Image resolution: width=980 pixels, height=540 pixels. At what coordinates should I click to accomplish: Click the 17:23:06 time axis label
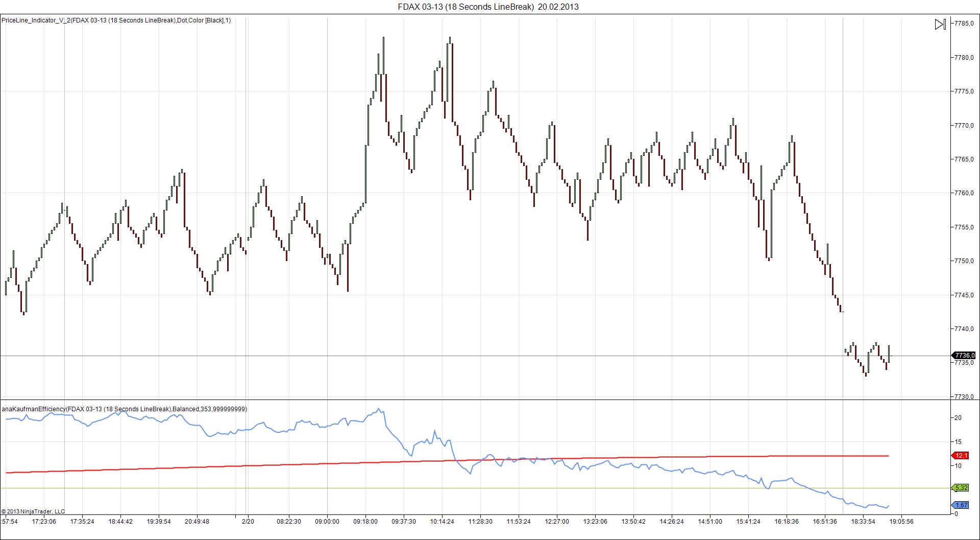point(44,522)
